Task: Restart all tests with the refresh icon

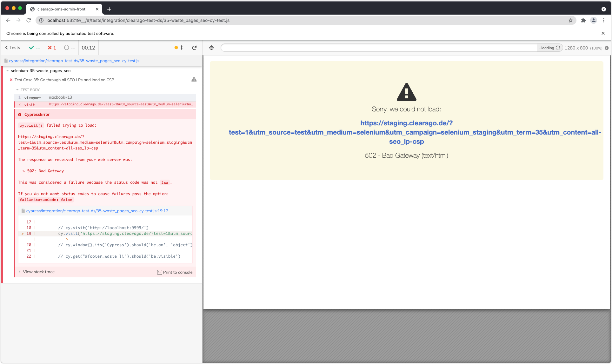Action: pyautogui.click(x=195, y=48)
